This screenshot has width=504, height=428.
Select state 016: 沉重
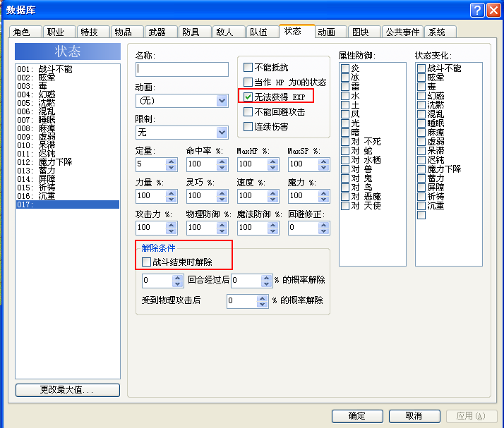(68, 196)
